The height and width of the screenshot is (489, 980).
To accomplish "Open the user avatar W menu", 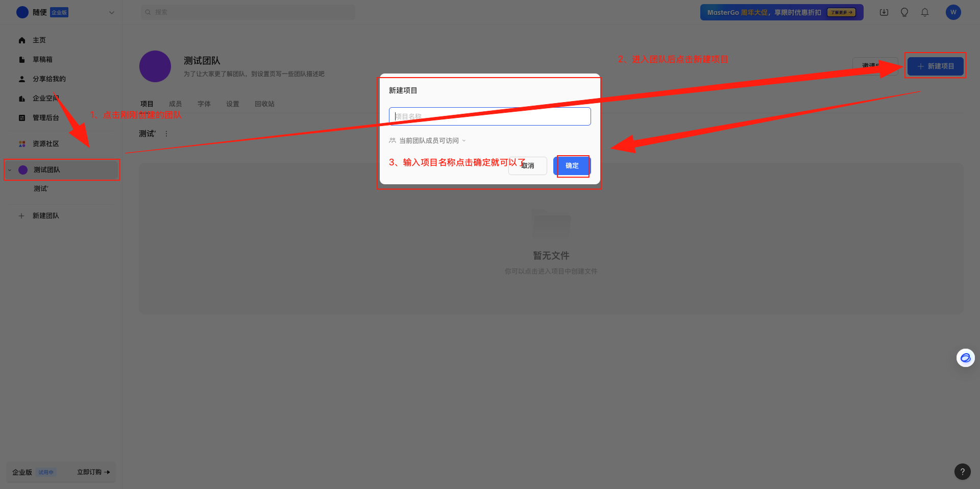I will (x=953, y=12).
